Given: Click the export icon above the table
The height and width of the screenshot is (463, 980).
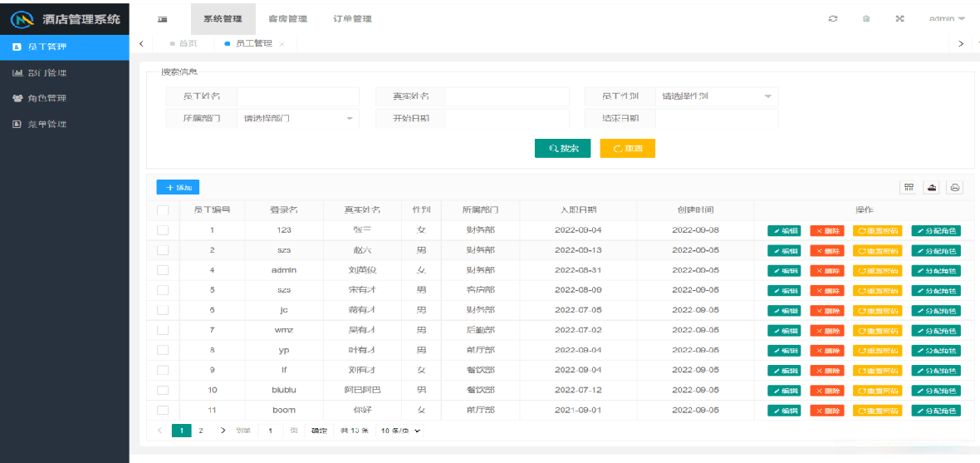Looking at the screenshot, I should (x=932, y=188).
